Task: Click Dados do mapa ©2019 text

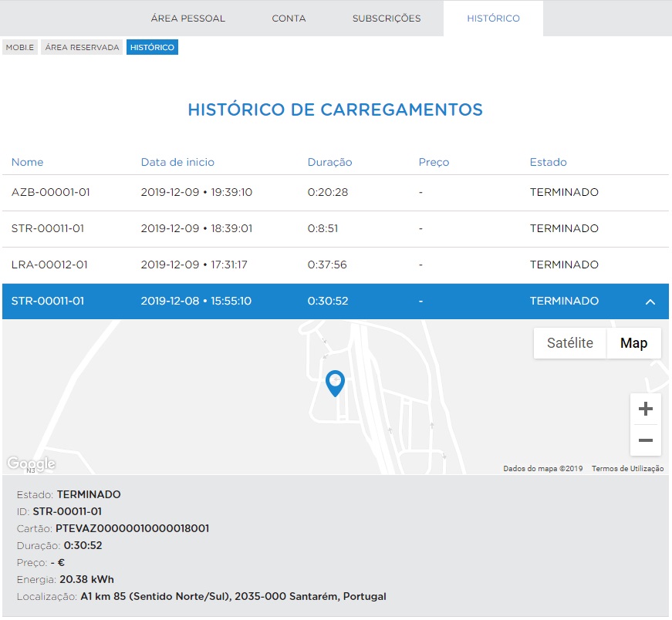Action: click(x=543, y=469)
